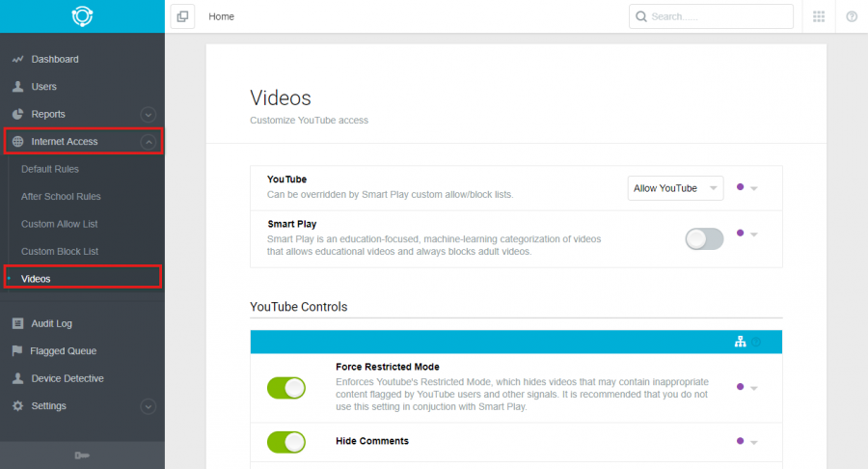
Task: Click purple dot beside Force Restricted Mode
Action: click(x=740, y=387)
